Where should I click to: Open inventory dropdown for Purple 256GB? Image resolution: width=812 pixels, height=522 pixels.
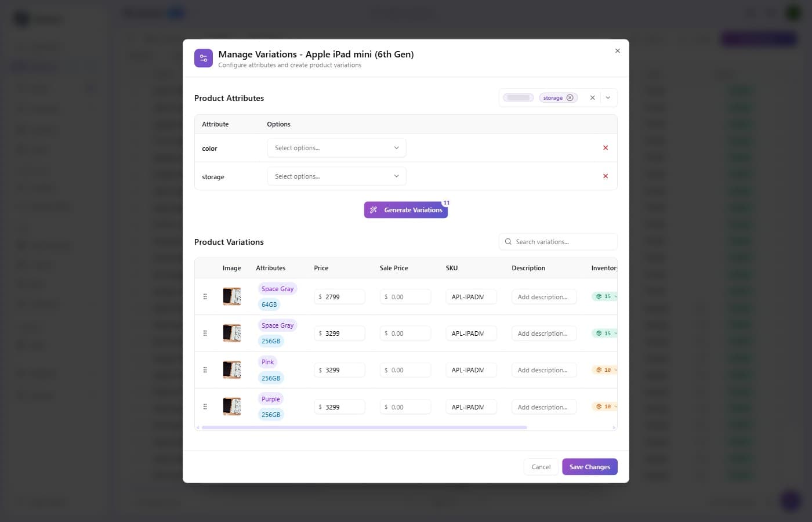[x=605, y=407]
